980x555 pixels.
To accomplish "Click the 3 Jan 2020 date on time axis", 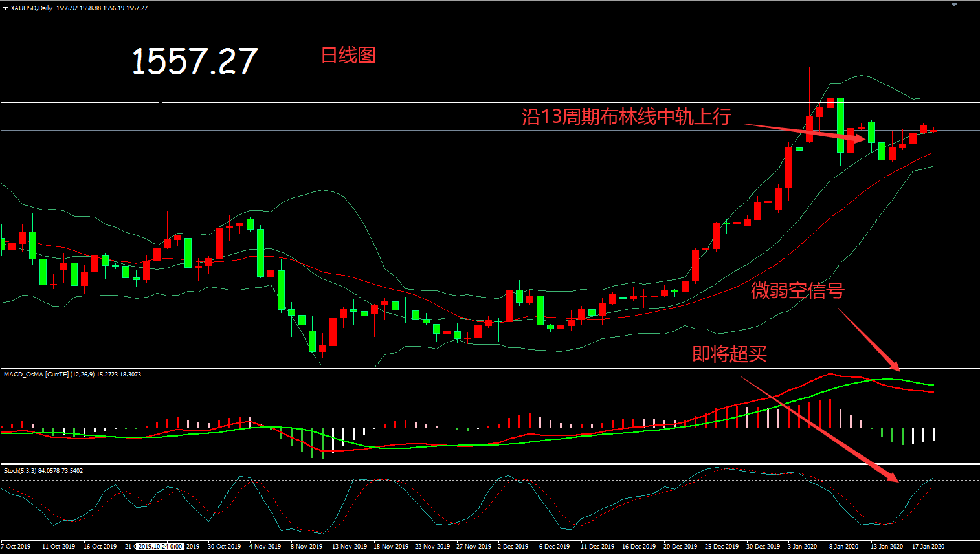I will coord(803,547).
